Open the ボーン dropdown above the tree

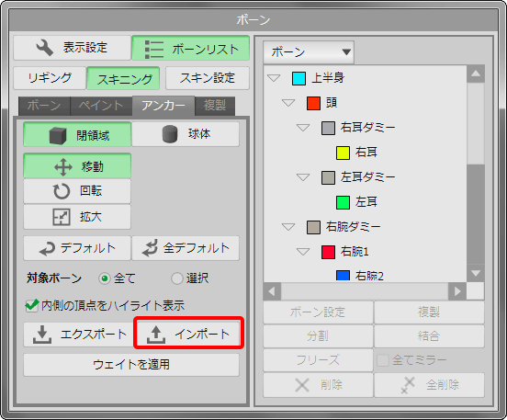pyautogui.click(x=309, y=52)
